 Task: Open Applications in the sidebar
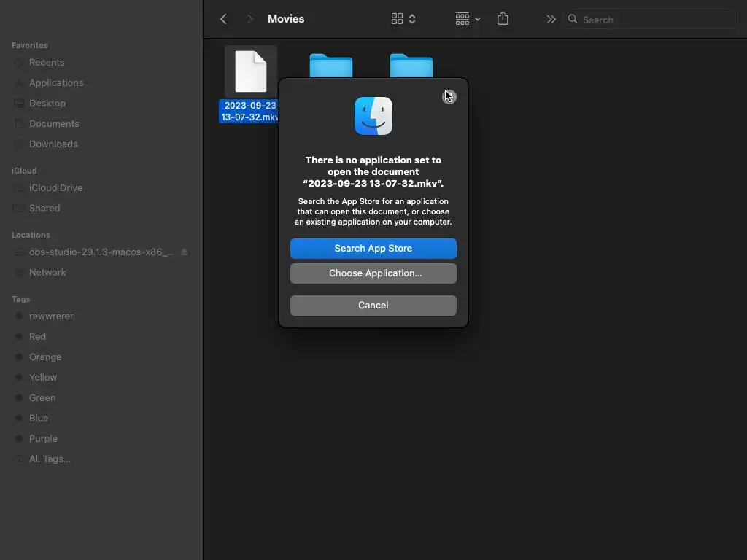coord(55,83)
